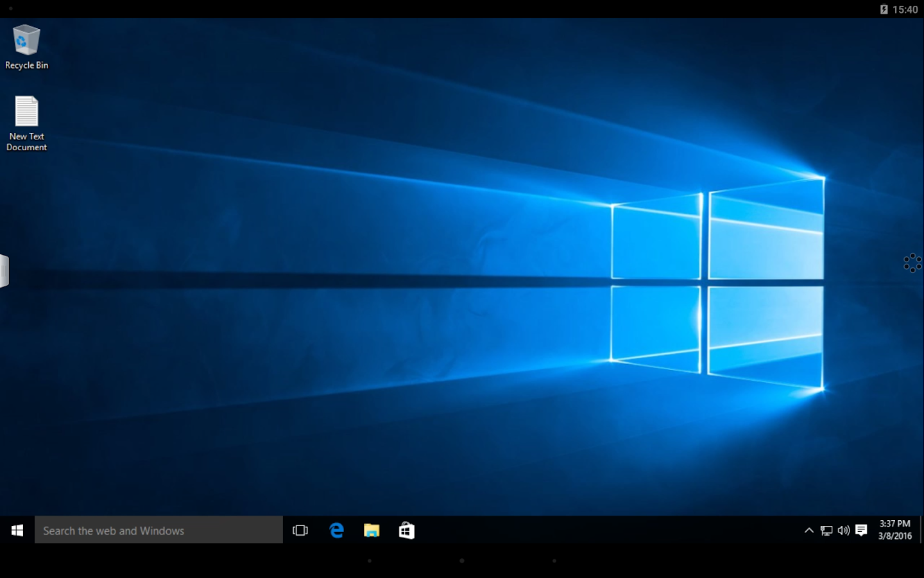
Task: Click the Search the web and Windows box
Action: pos(158,530)
